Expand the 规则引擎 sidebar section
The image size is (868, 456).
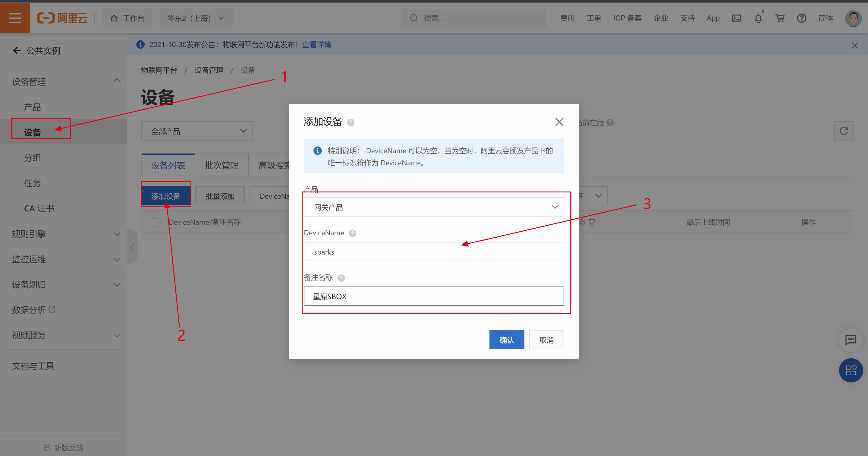(x=66, y=234)
